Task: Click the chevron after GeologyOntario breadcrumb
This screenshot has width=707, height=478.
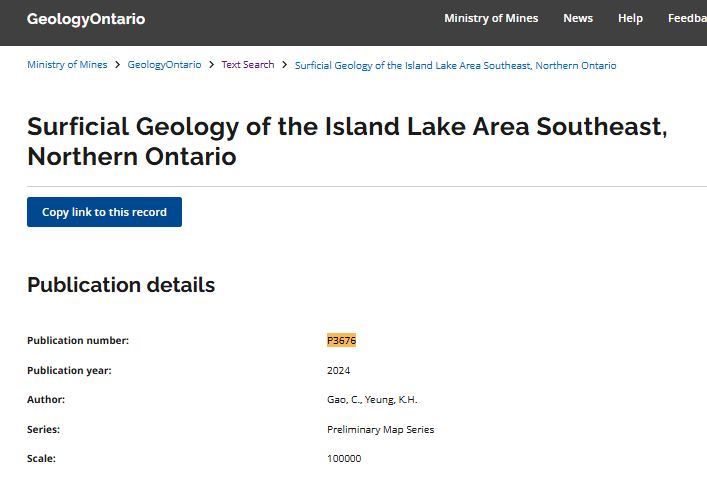Action: tap(211, 65)
